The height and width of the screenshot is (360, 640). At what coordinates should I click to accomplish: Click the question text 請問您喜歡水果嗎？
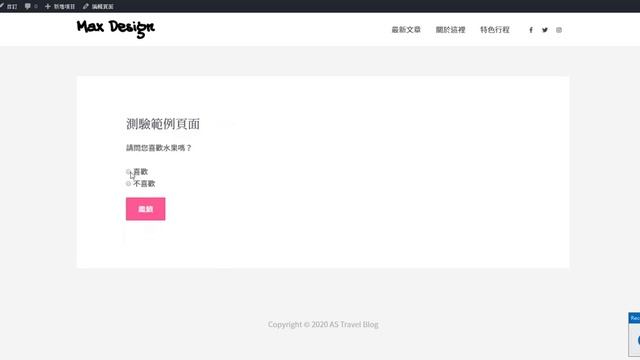(x=159, y=148)
